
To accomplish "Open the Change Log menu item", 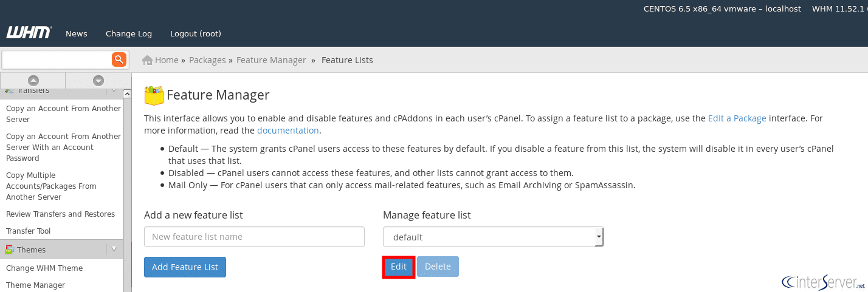I will (x=129, y=33).
